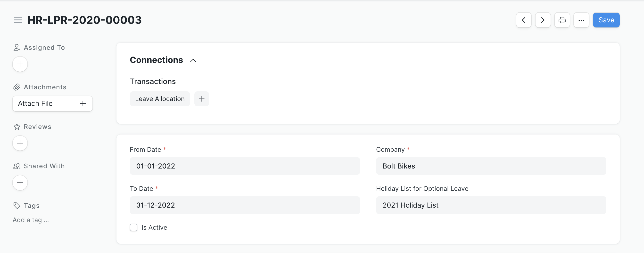Viewport: 644px width, 253px height.
Task: Add an assignee with plus button
Action: coord(20,64)
